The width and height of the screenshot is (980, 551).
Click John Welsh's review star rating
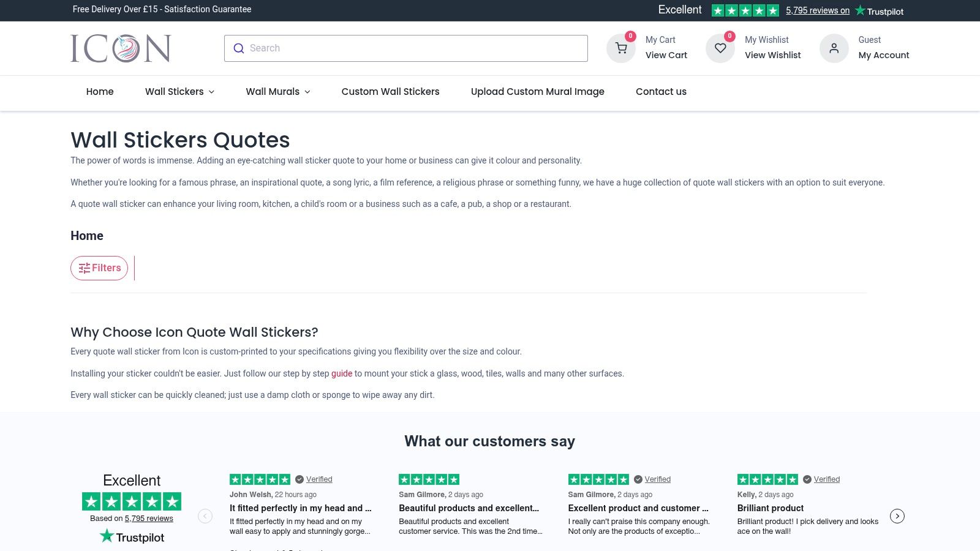point(260,479)
